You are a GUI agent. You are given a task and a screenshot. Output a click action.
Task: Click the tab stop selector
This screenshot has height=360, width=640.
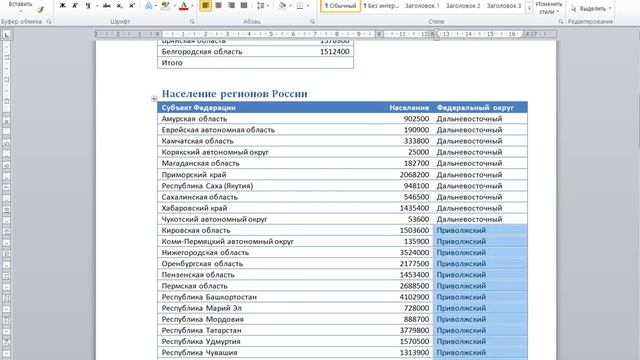(x=7, y=35)
